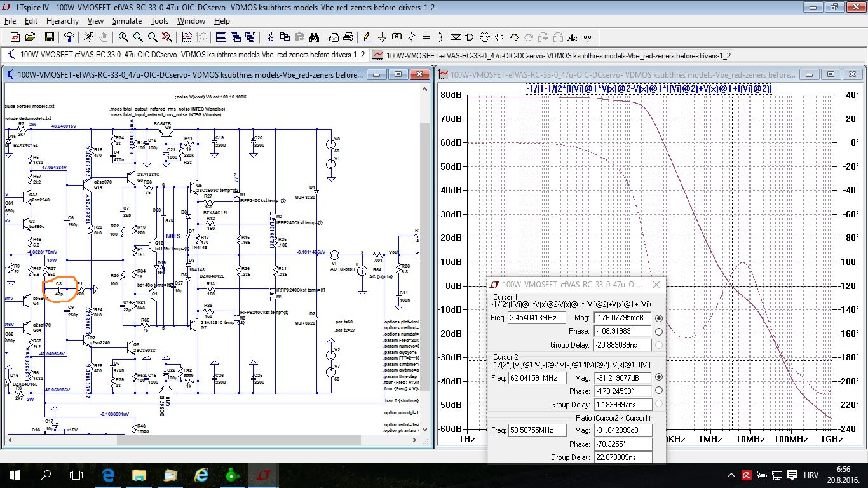Screen dimensions: 868x488
Task: Click Cursor 1 Mag value field
Action: click(623, 318)
